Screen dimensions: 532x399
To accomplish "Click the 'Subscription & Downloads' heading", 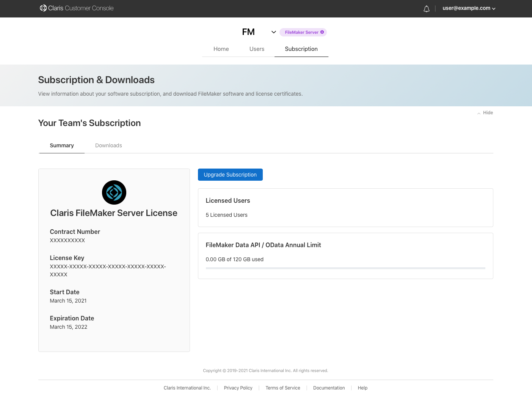I will [x=96, y=80].
